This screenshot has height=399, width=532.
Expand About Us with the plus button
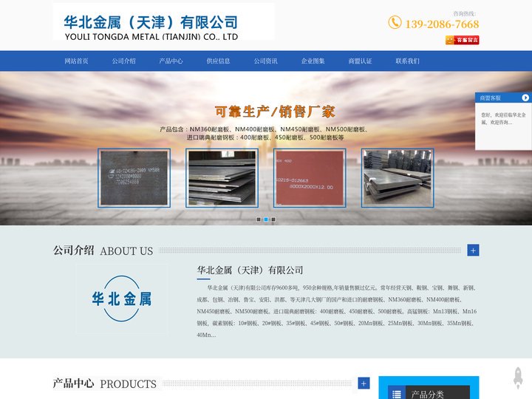point(473,250)
